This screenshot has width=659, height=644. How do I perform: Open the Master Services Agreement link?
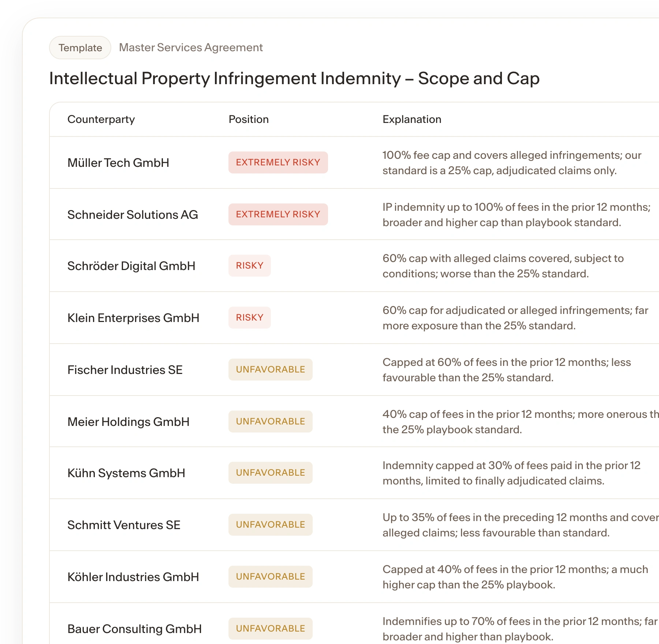[x=191, y=48]
